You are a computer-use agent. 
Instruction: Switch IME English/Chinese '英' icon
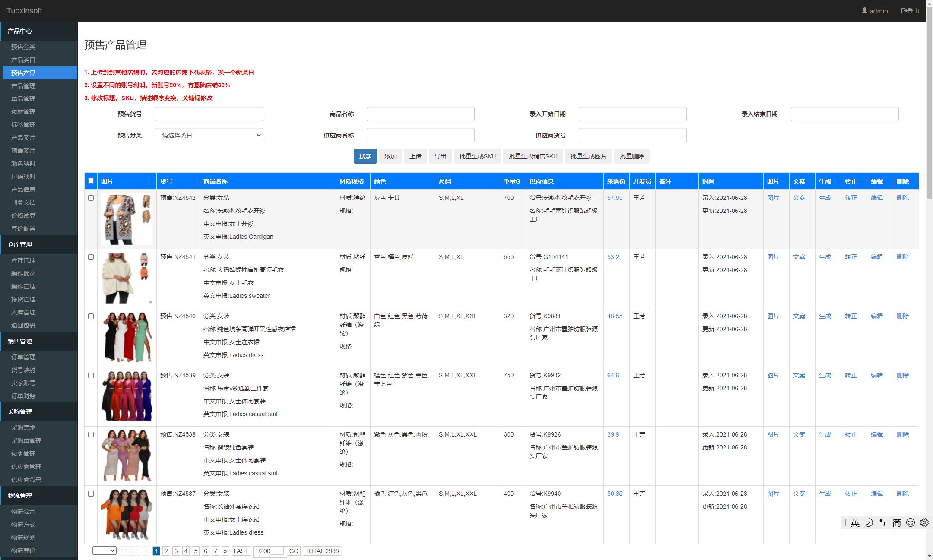point(855,522)
